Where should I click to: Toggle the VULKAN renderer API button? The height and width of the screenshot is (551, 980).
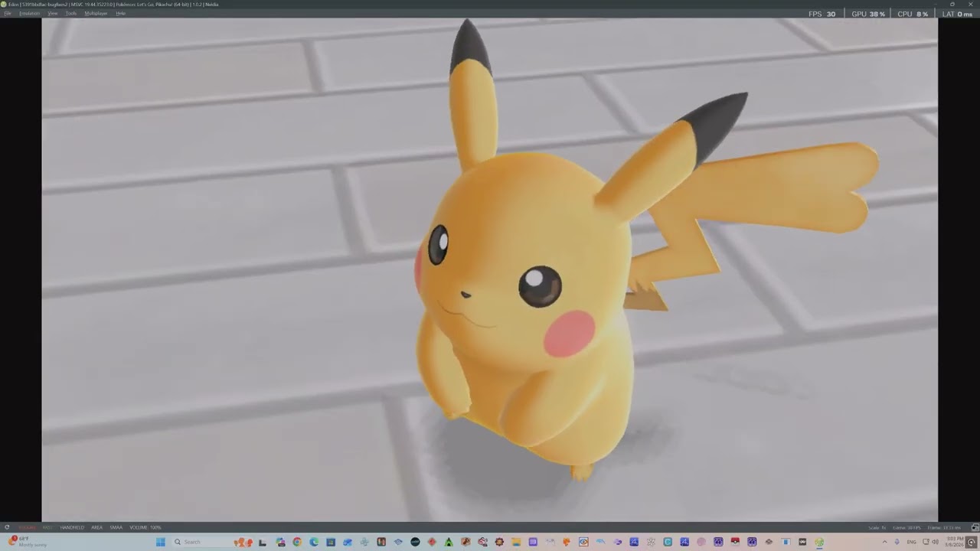pyautogui.click(x=27, y=527)
